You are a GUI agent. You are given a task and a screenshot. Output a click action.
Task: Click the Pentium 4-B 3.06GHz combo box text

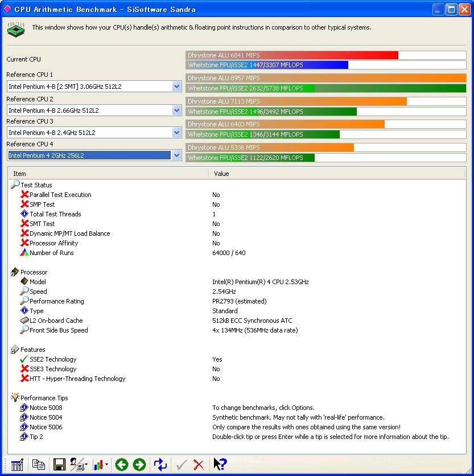coord(65,87)
